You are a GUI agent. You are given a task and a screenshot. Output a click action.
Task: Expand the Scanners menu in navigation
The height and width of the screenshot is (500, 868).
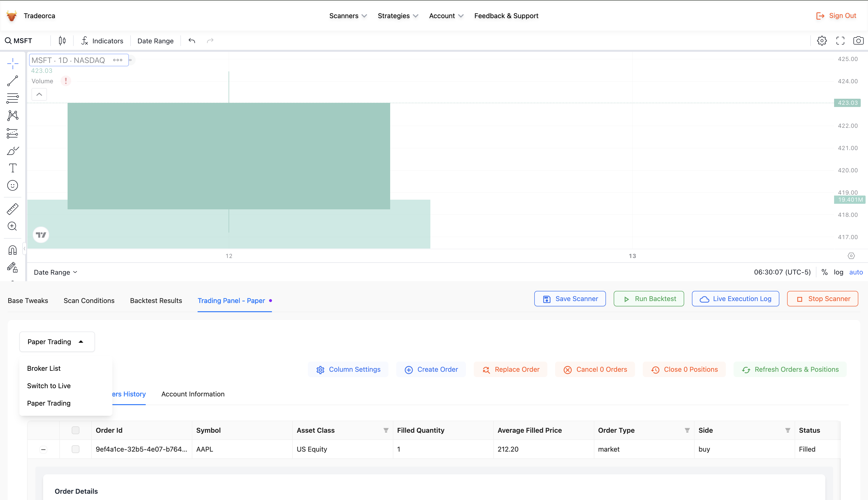(x=347, y=16)
